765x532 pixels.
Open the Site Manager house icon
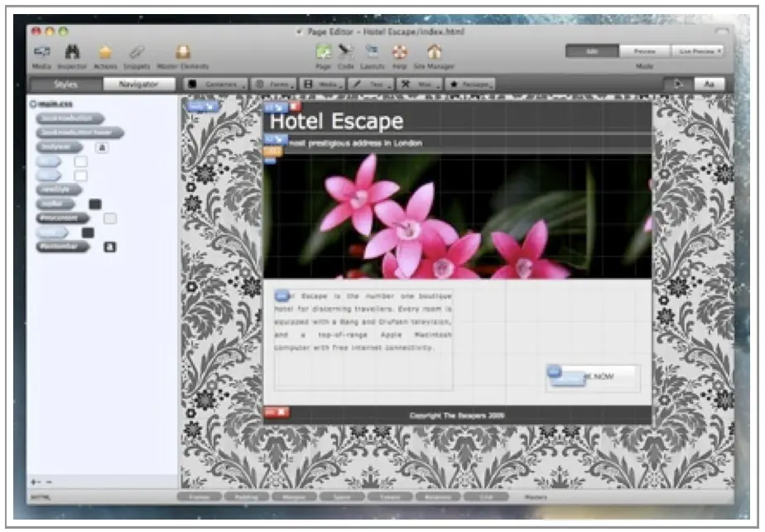[x=434, y=51]
